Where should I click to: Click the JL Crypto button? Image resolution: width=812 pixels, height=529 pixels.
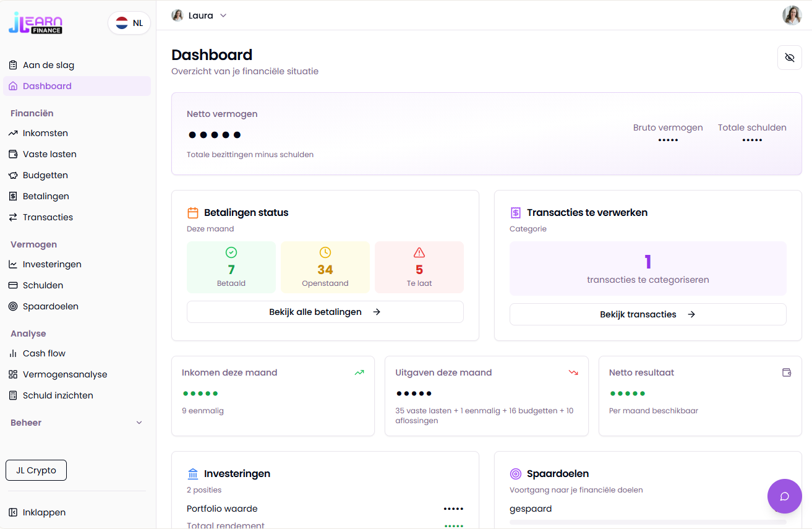pyautogui.click(x=36, y=470)
